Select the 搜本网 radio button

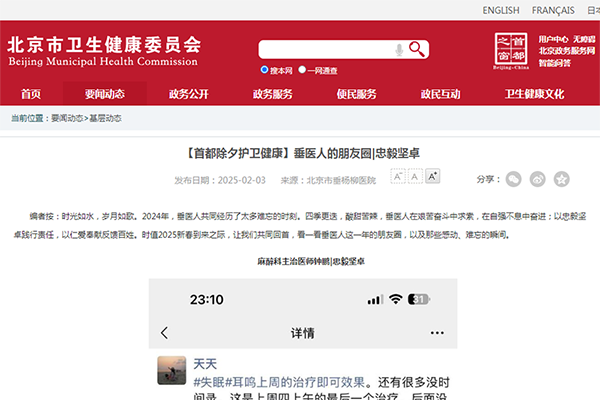(264, 71)
